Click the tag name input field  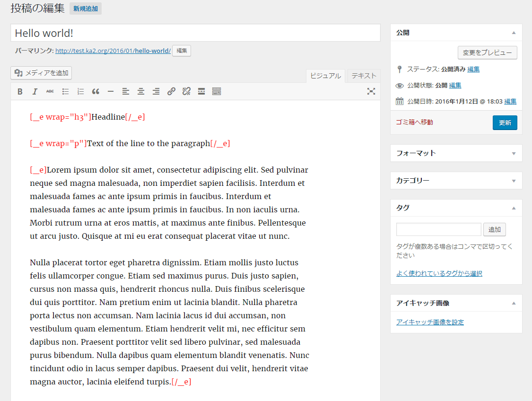[438, 229]
